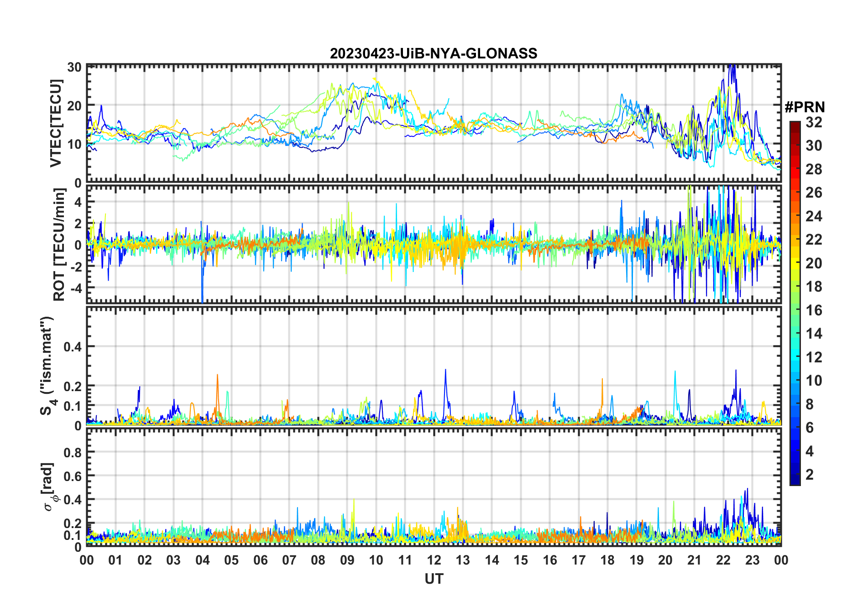Click the 09 hour tick on the UT axis
Image resolution: width=868 pixels, height=607 pixels.
click(347, 560)
